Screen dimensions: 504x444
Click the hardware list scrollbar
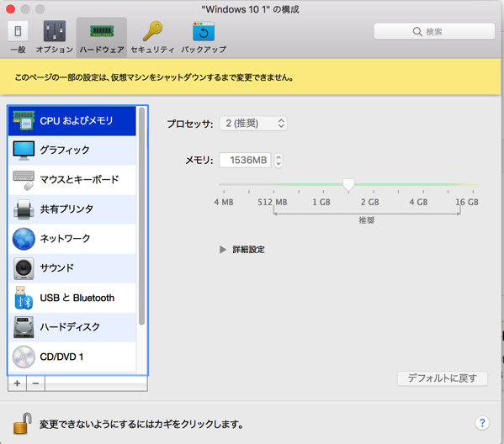pyautogui.click(x=141, y=216)
